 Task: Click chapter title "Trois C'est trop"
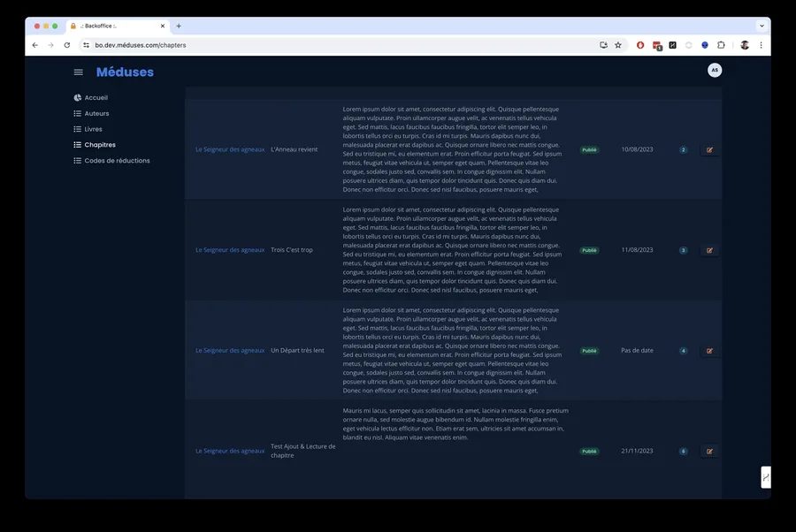tap(292, 250)
